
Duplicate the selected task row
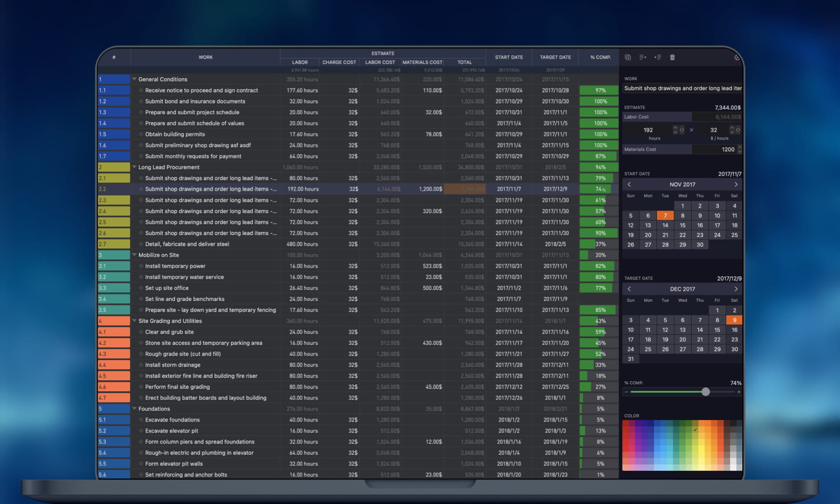[628, 57]
